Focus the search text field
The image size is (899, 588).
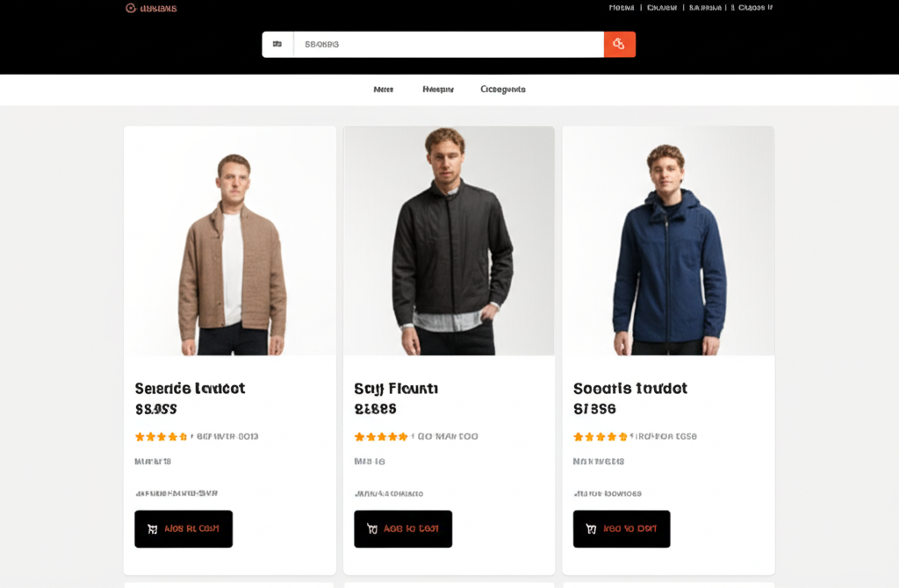(448, 44)
